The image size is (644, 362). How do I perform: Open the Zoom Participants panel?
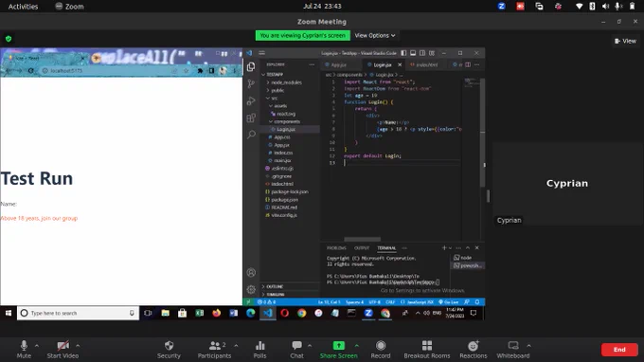pyautogui.click(x=214, y=350)
